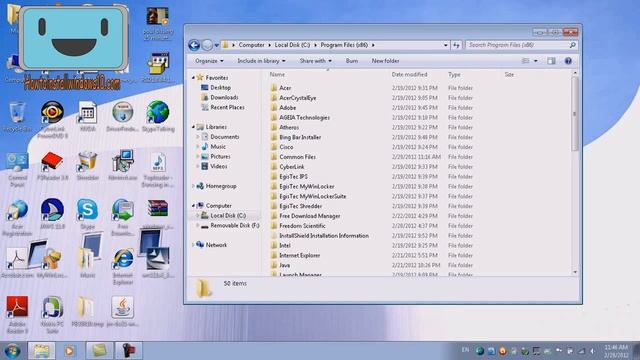The height and width of the screenshot is (360, 640).
Task: Expand the Documents library node
Action: [198, 137]
